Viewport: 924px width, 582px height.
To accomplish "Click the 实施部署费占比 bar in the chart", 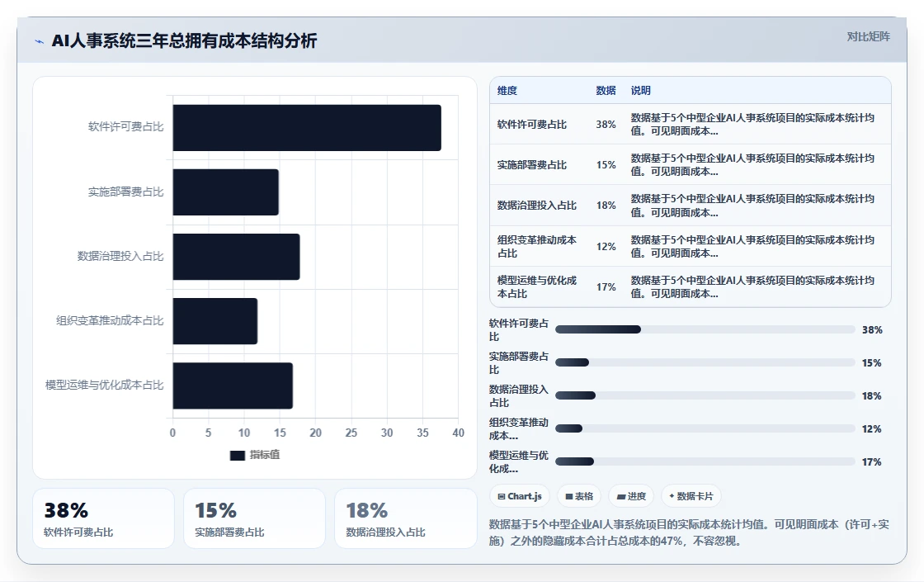I will [226, 192].
